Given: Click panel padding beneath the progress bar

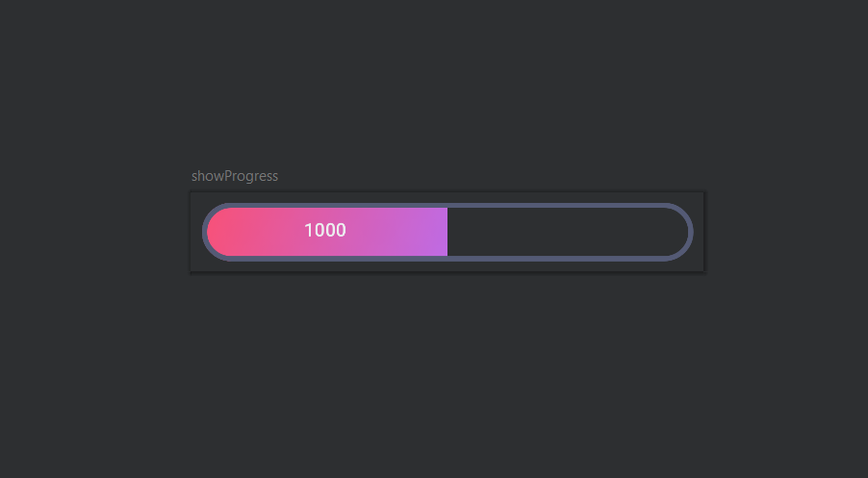Looking at the screenshot, I should pos(447,266).
